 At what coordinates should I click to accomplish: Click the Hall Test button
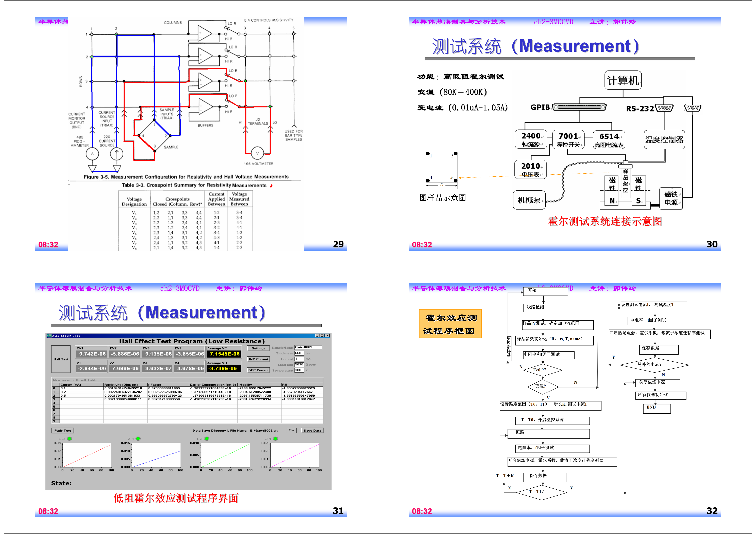[61, 359]
